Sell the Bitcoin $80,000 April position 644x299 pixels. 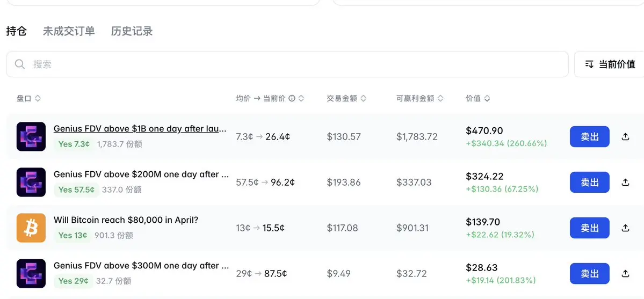pos(589,228)
